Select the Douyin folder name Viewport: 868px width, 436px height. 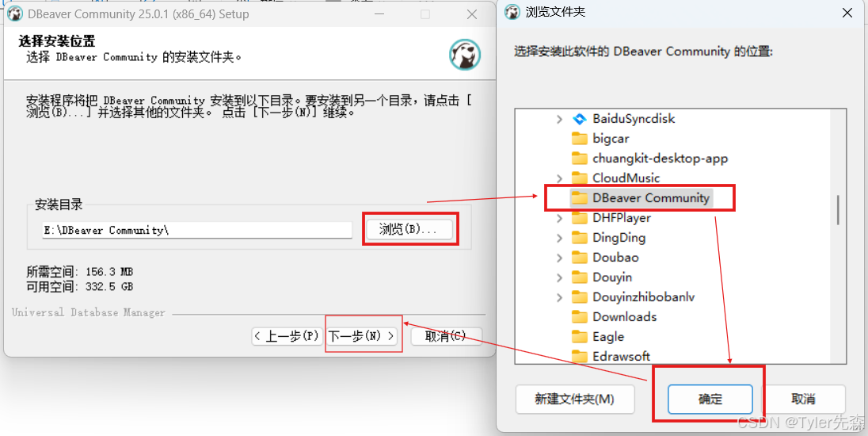point(612,277)
